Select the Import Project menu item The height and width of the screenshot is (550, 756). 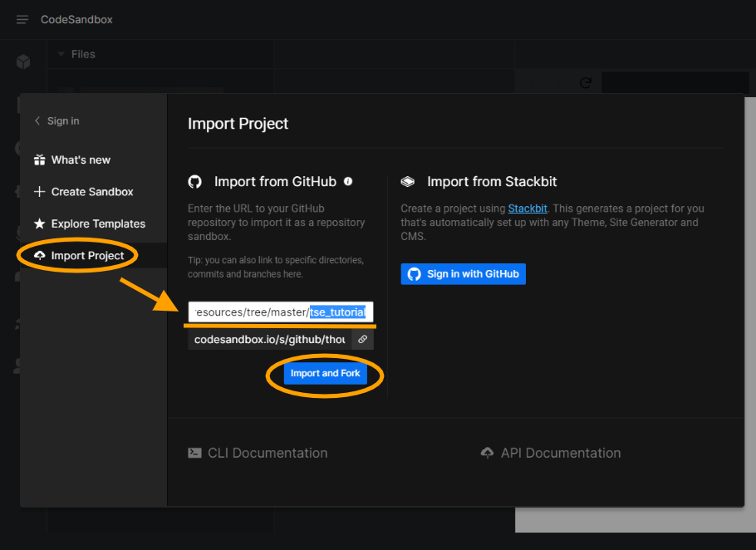pyautogui.click(x=87, y=256)
